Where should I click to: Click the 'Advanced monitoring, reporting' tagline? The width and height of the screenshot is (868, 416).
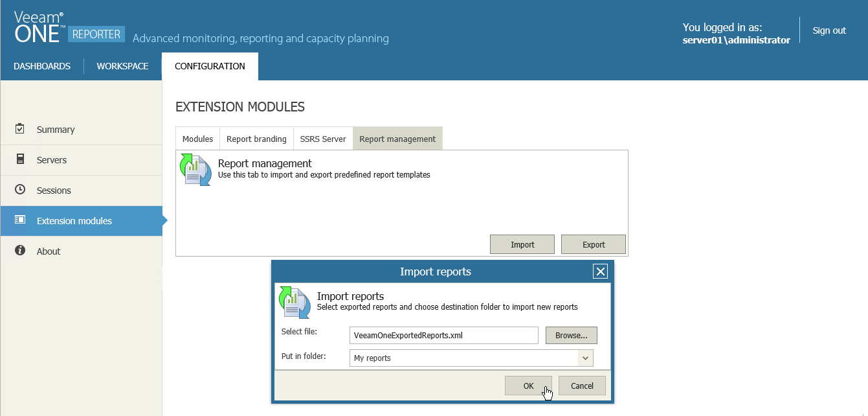point(261,39)
